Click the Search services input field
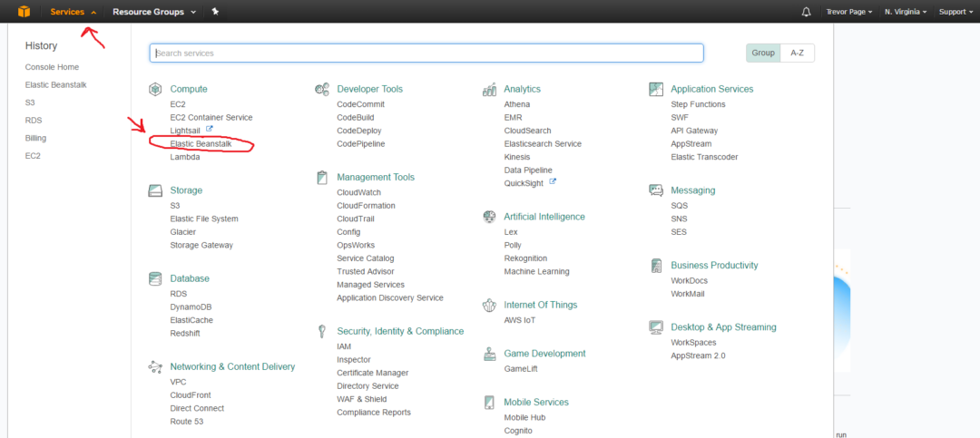This screenshot has width=980, height=438. (x=426, y=53)
